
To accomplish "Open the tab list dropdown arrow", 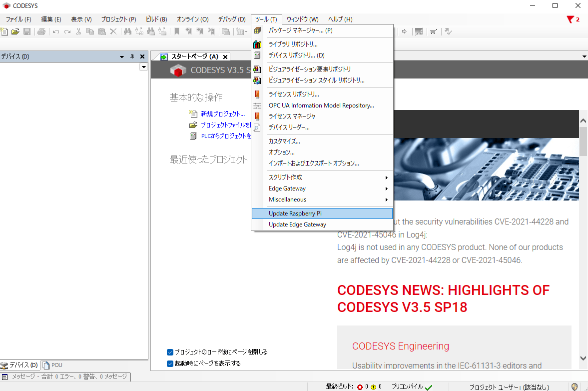I will 584,56.
